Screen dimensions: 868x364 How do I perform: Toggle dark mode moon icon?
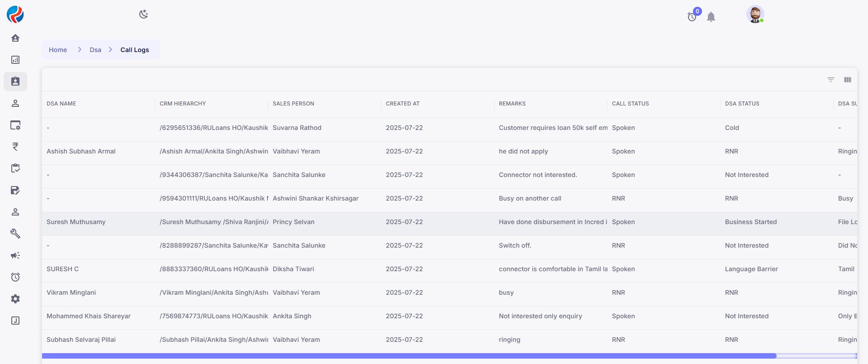[143, 14]
